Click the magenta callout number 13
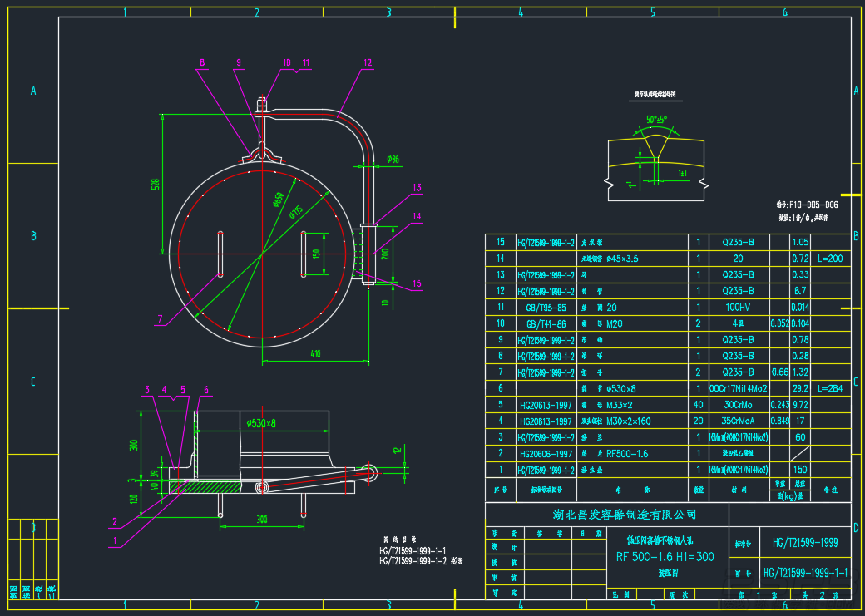The height and width of the screenshot is (616, 865). [417, 187]
